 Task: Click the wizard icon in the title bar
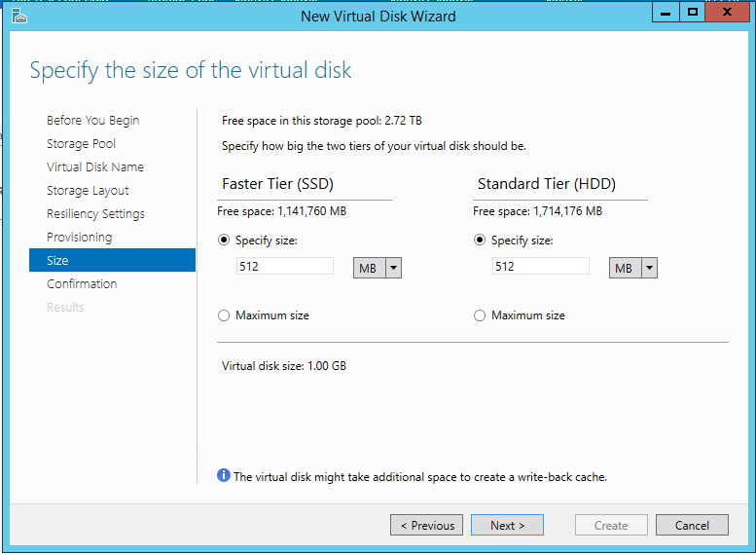tap(19, 16)
